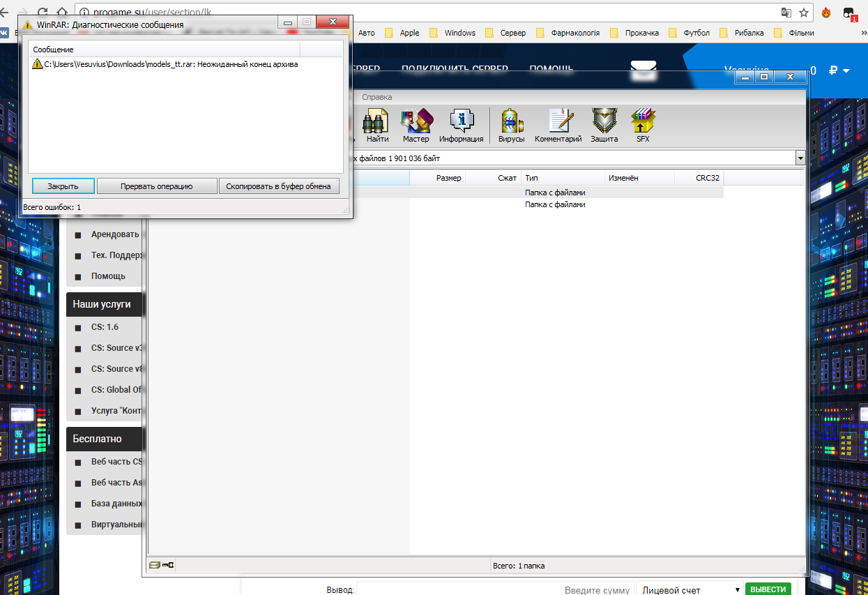
Task: Click the Введите сумму input field
Action: click(495, 589)
